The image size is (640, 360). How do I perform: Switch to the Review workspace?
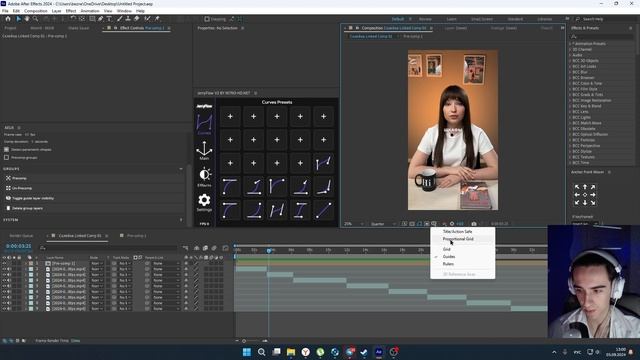click(425, 19)
